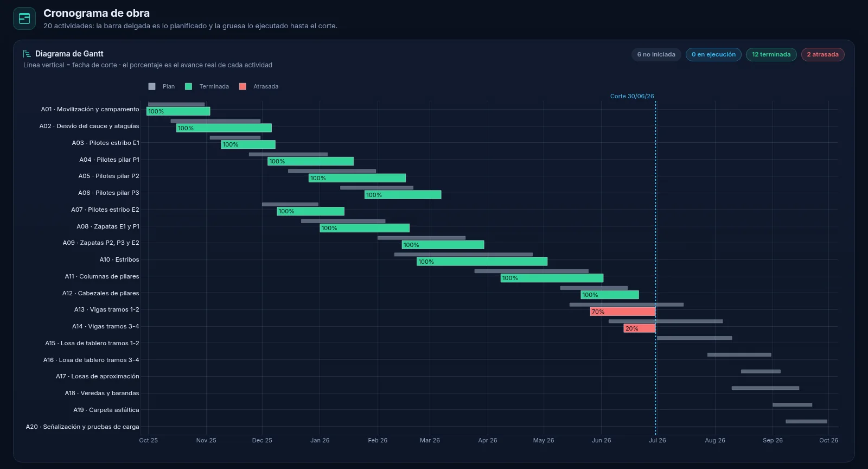This screenshot has width=868, height=469.
Task: Click the "A13 · Vigas tramos 1-2" label
Action: (107, 309)
